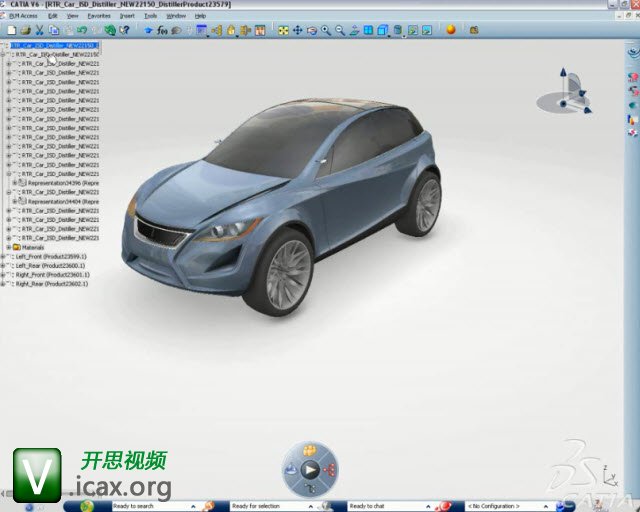The width and height of the screenshot is (640, 512).
Task: Expand the Representation34396 node
Action: point(14,183)
